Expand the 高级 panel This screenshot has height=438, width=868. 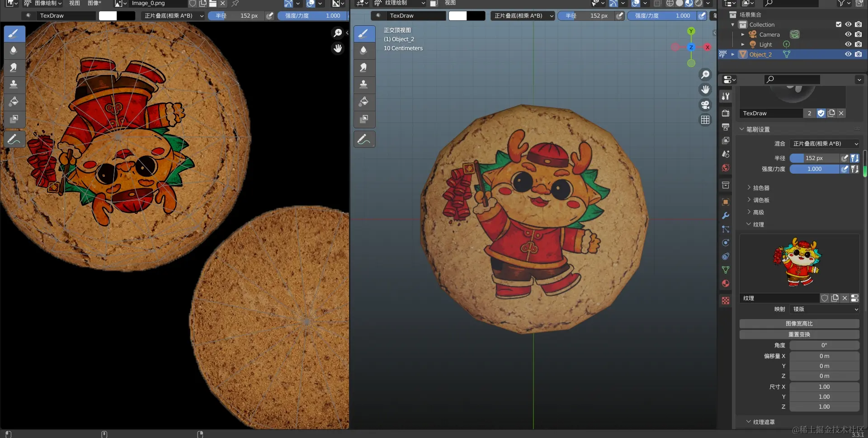758,212
